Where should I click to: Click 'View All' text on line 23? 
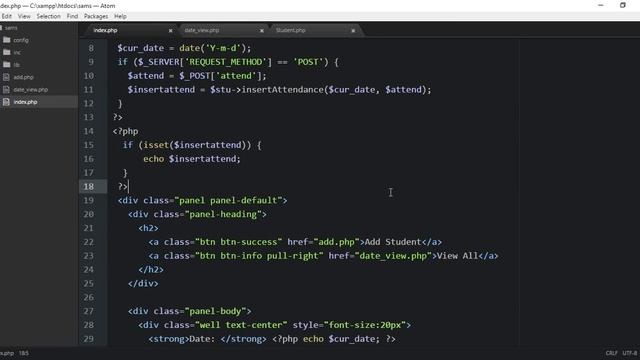click(457, 256)
